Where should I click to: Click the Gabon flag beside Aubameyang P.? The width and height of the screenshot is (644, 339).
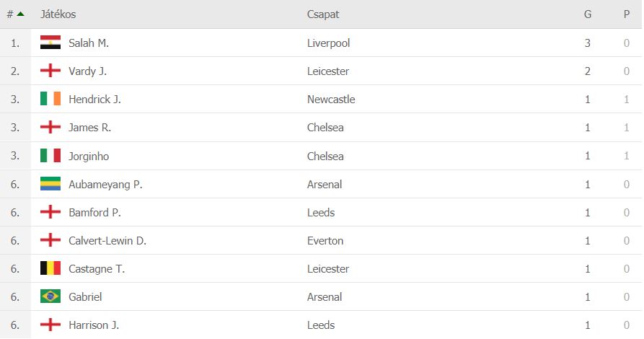(x=50, y=184)
